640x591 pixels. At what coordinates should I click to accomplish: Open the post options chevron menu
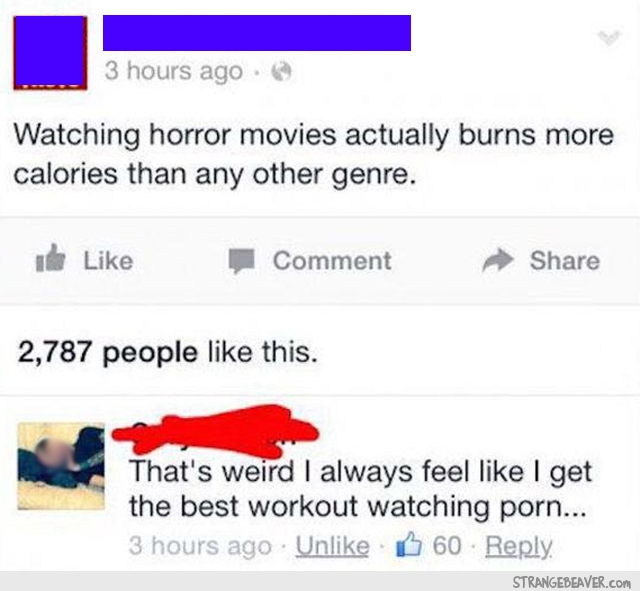(609, 37)
